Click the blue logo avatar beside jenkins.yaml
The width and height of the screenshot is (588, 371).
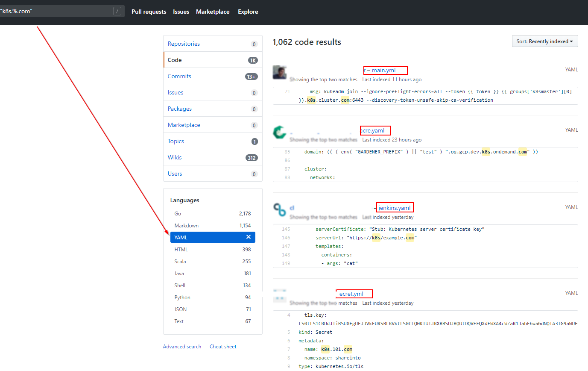click(279, 210)
